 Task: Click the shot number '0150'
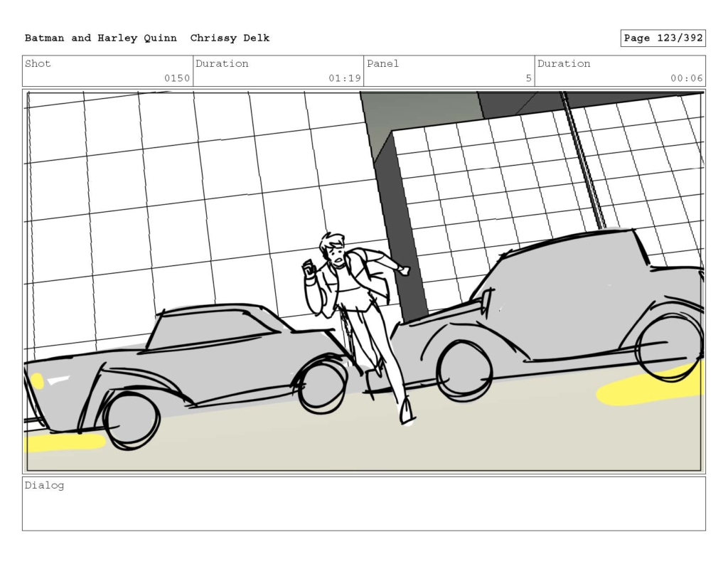(x=177, y=78)
